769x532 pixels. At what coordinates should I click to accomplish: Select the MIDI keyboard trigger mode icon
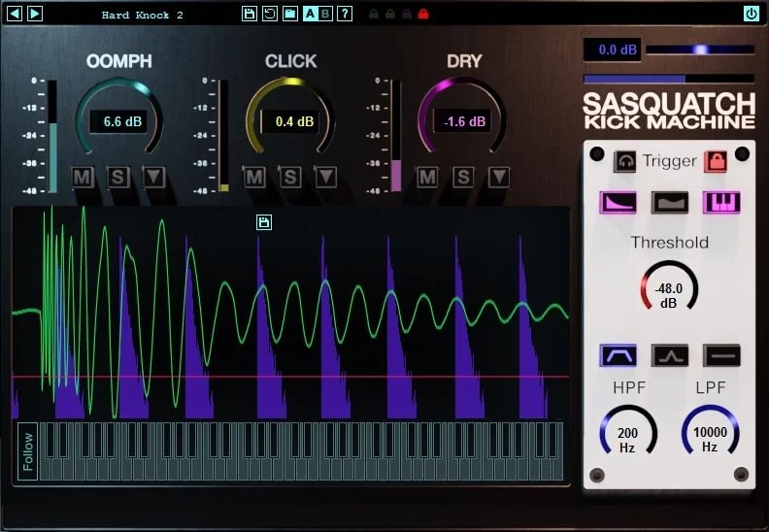point(720,203)
